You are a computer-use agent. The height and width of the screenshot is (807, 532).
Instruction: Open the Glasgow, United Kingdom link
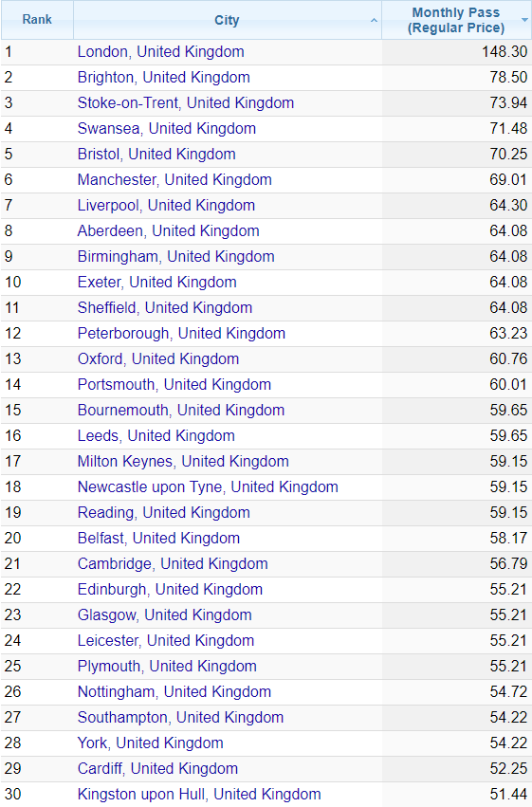pyautogui.click(x=165, y=615)
